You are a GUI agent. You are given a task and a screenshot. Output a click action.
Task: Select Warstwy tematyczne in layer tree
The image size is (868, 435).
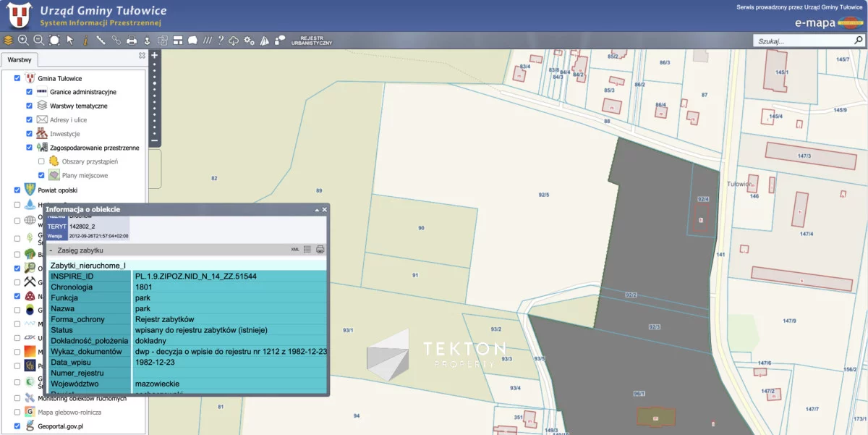pyautogui.click(x=79, y=106)
